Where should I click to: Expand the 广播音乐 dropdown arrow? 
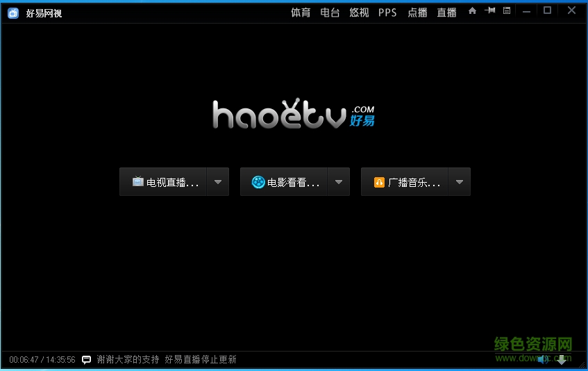coord(459,182)
